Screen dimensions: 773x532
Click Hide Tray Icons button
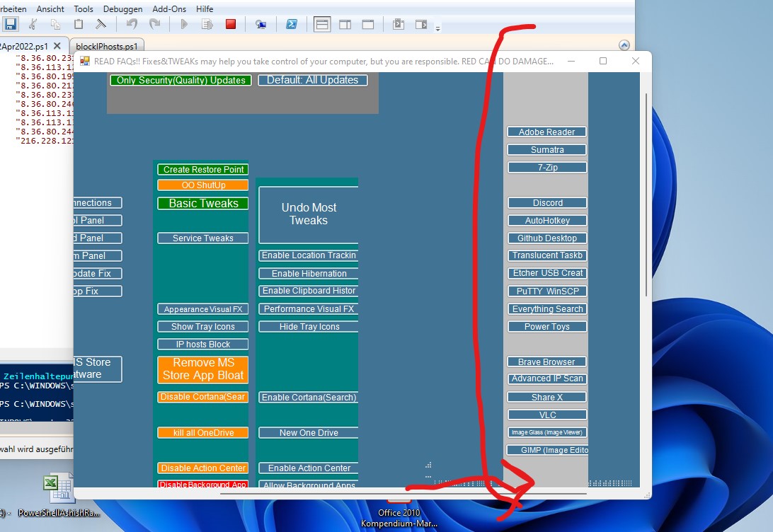point(309,327)
